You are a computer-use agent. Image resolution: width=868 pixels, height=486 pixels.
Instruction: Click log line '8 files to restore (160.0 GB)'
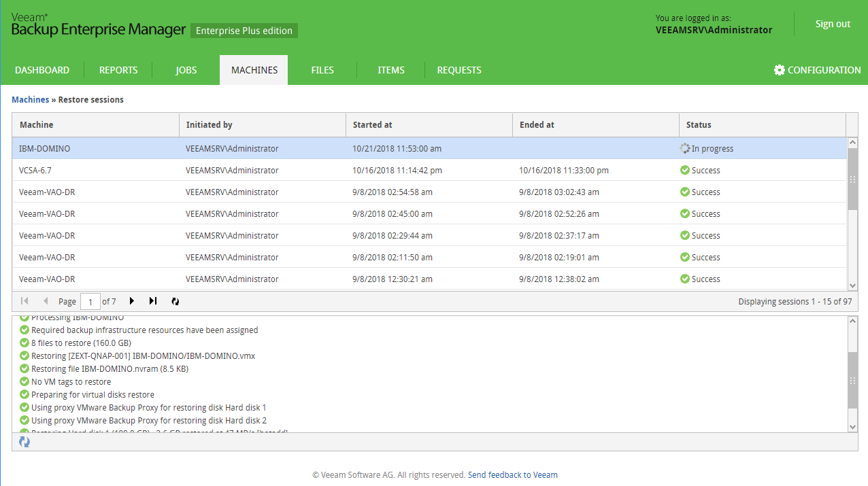82,343
